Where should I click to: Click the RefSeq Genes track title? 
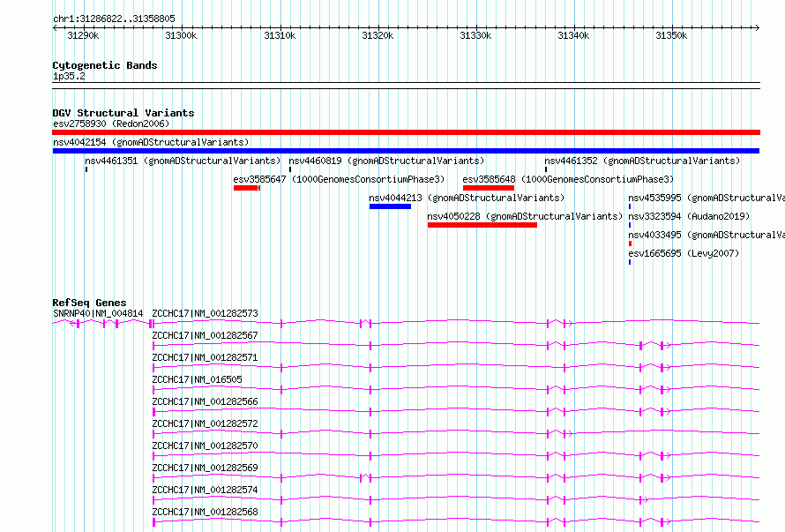[x=89, y=303]
